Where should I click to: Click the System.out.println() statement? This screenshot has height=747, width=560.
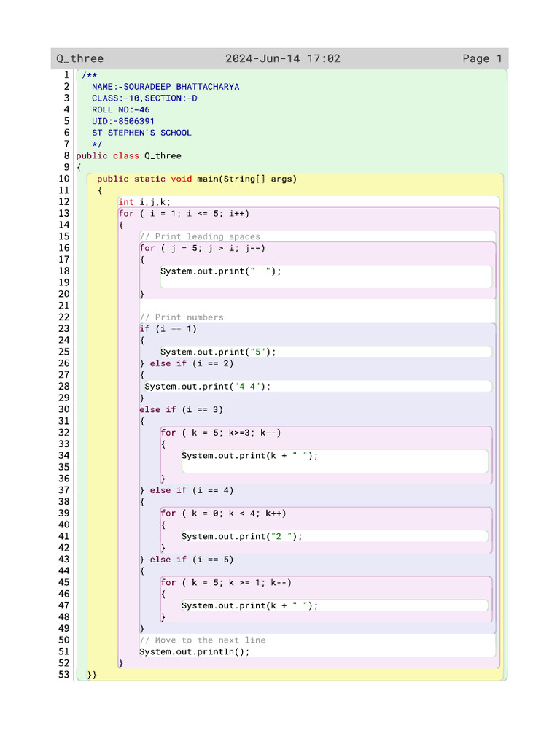[194, 651]
